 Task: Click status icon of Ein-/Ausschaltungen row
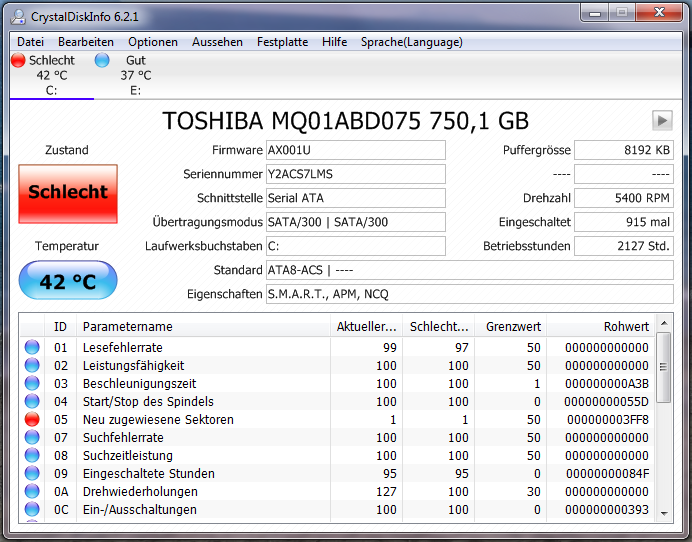click(x=32, y=509)
